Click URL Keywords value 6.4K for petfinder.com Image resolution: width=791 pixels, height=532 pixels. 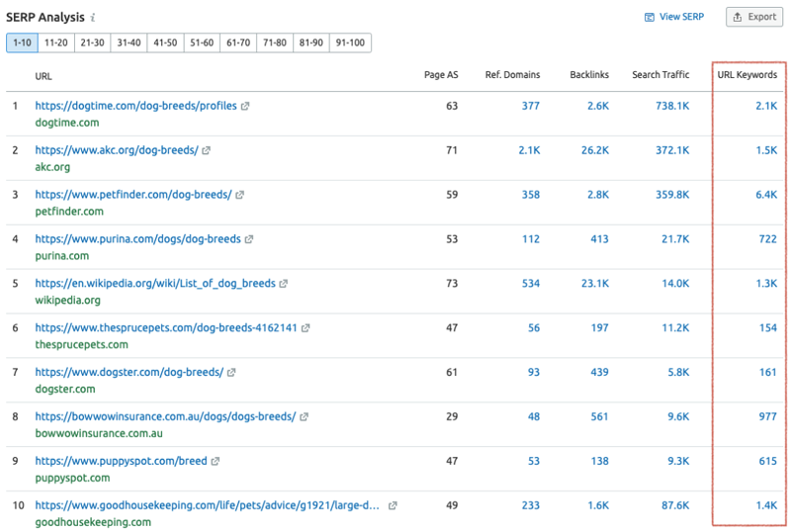point(766,195)
